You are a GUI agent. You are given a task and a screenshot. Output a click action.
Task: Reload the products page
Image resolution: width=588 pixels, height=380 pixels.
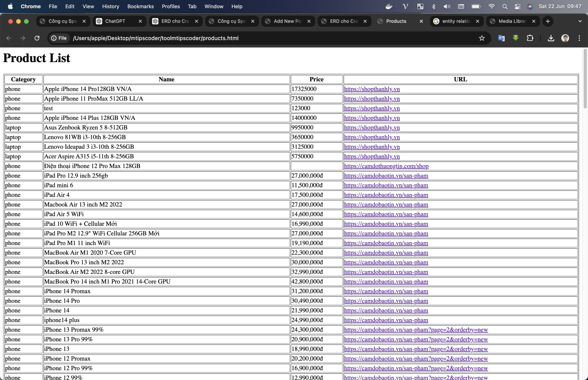[x=37, y=38]
